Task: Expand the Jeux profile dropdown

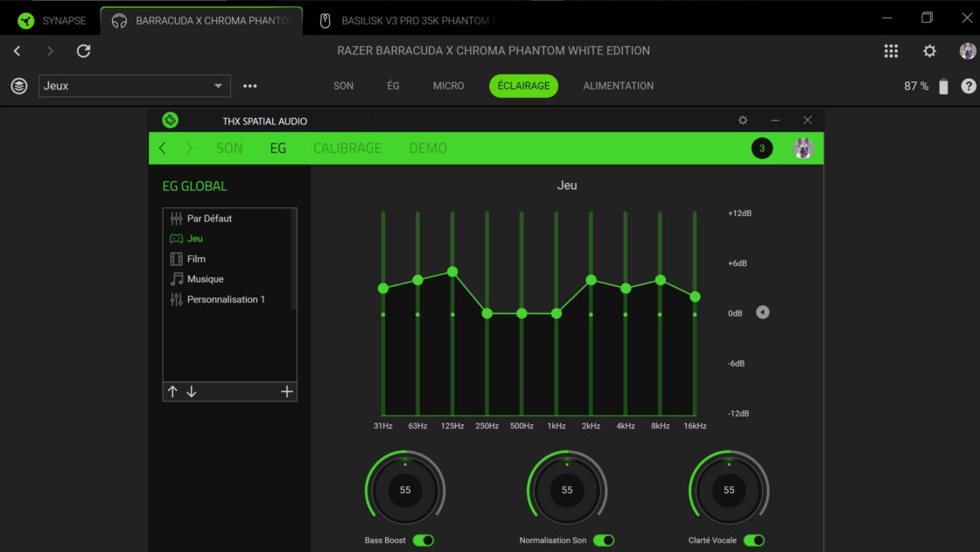Action: [x=218, y=86]
